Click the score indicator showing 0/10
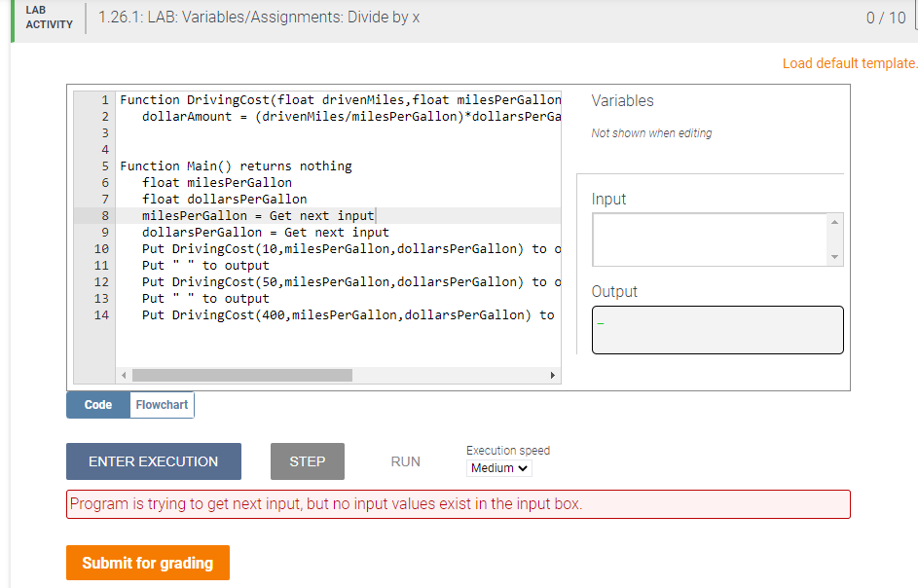This screenshot has height=588, width=918. [x=886, y=17]
